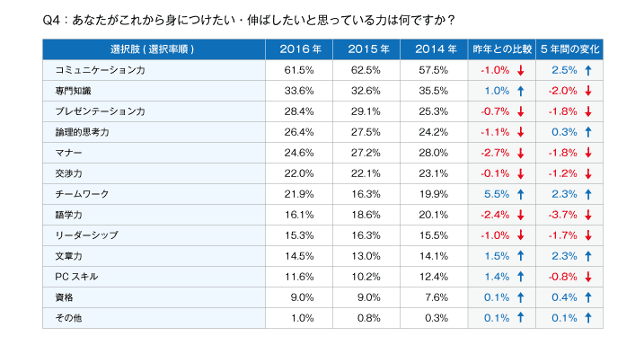The width and height of the screenshot is (644, 345).
Task: Select the プレゼンテーション力 row label
Action: 101,111
